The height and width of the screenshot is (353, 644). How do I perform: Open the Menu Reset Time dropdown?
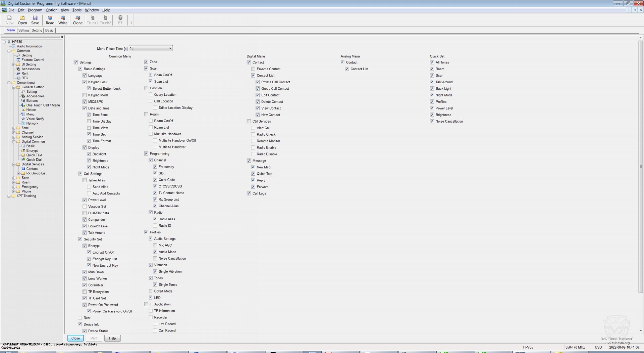[170, 48]
